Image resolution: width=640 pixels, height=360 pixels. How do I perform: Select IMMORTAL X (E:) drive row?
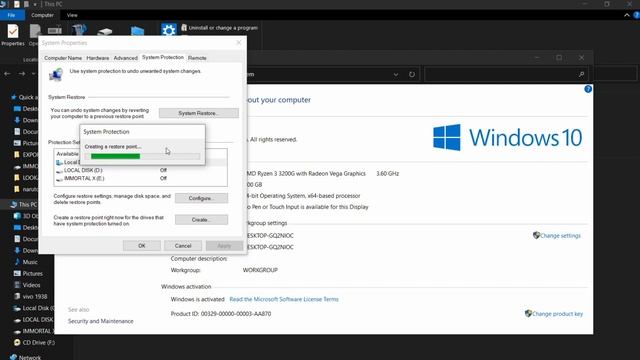[141, 178]
